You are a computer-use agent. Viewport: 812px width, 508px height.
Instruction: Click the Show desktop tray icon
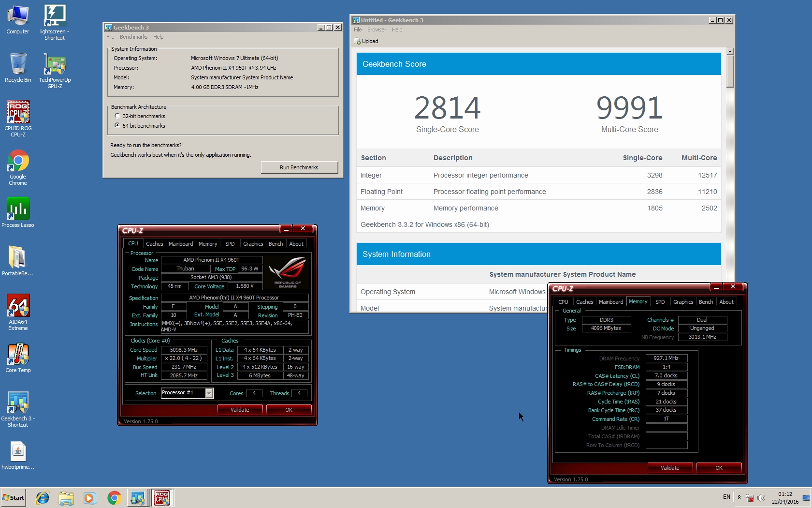pos(806,498)
